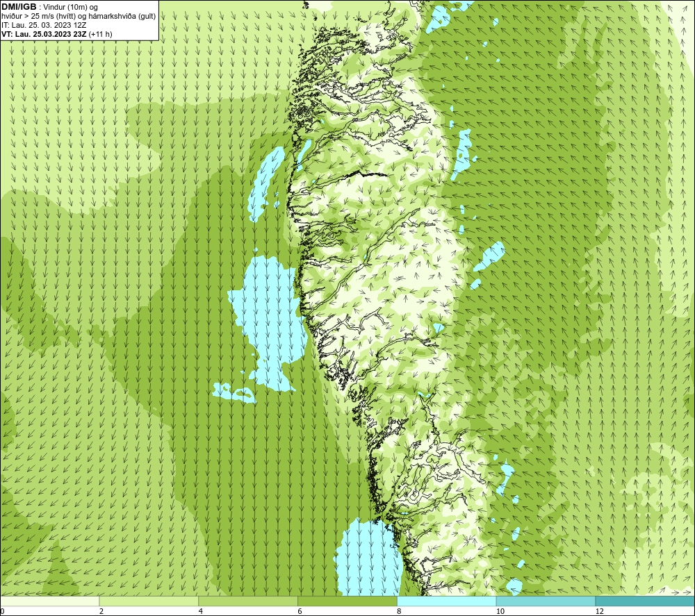
Task: Click the 'IT: Lau. 25. 03. 2023 12Z' line
Action: (x=44, y=25)
